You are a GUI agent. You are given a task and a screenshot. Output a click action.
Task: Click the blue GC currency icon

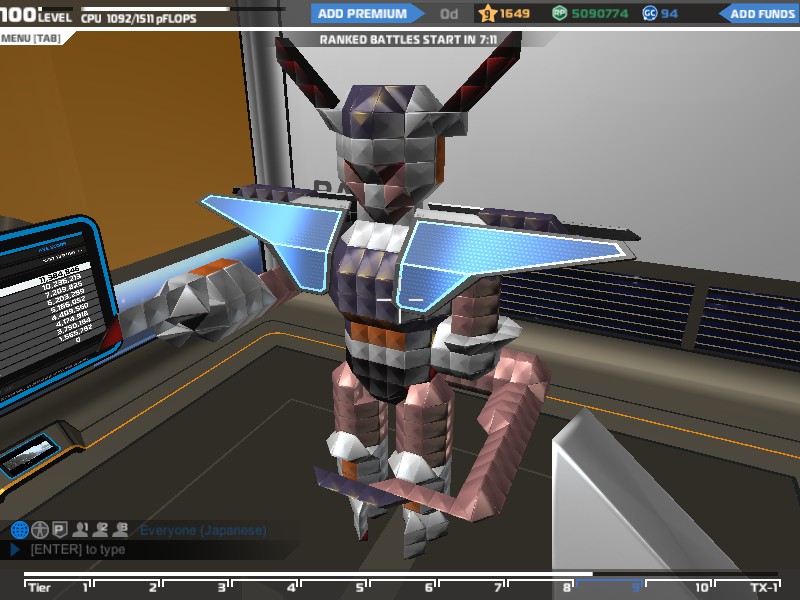click(x=649, y=13)
